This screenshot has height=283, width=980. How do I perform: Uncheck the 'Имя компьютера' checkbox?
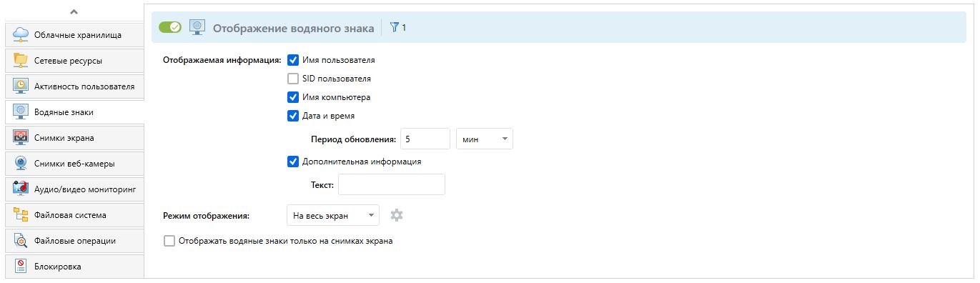pos(292,97)
